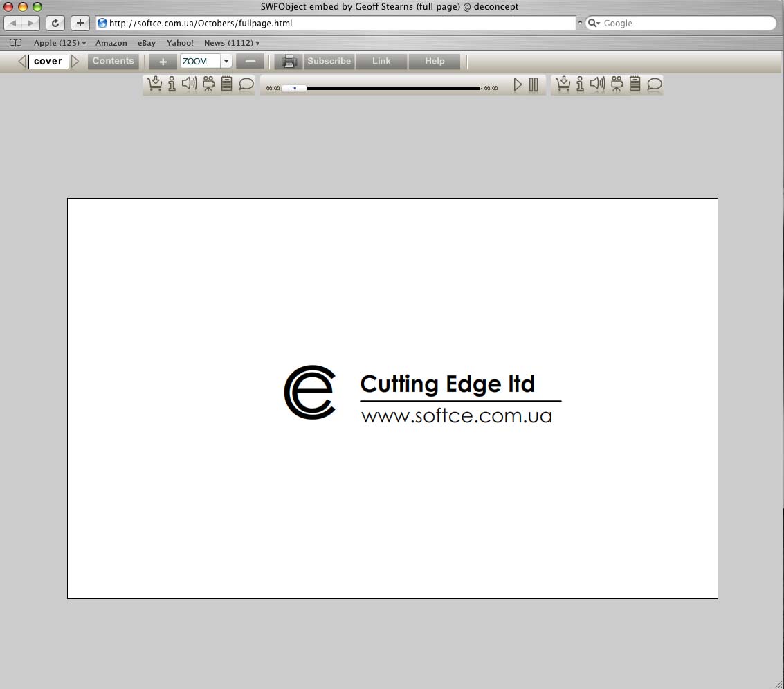Click the left-group speech bubble icon

tap(246, 84)
